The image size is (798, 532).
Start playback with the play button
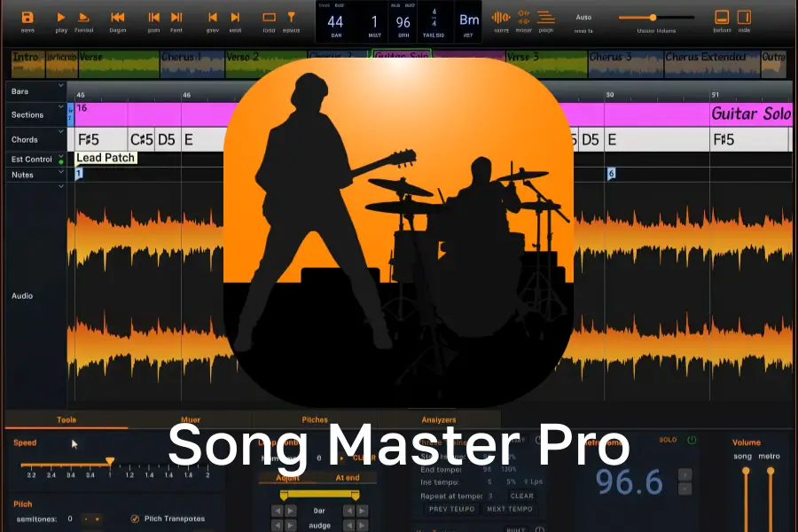[61, 18]
